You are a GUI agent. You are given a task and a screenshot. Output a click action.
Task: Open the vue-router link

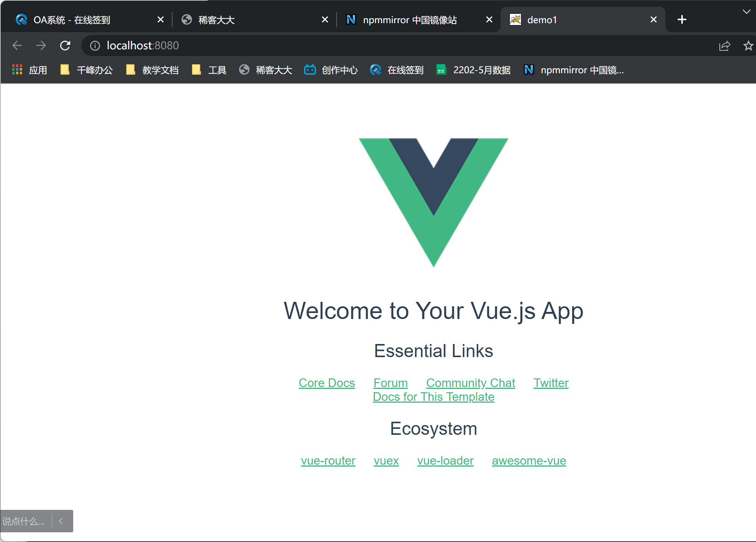(x=328, y=461)
